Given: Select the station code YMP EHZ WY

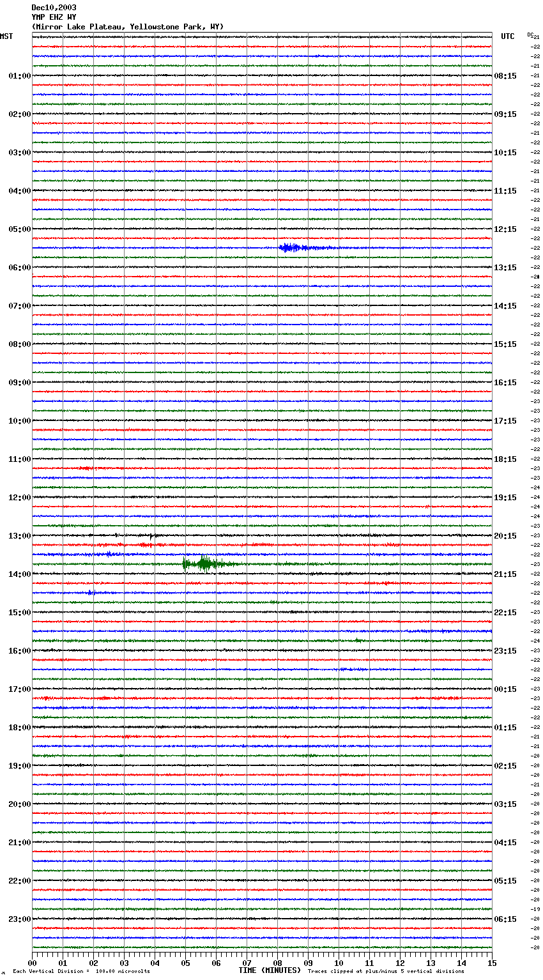Looking at the screenshot, I should pyautogui.click(x=54, y=17).
